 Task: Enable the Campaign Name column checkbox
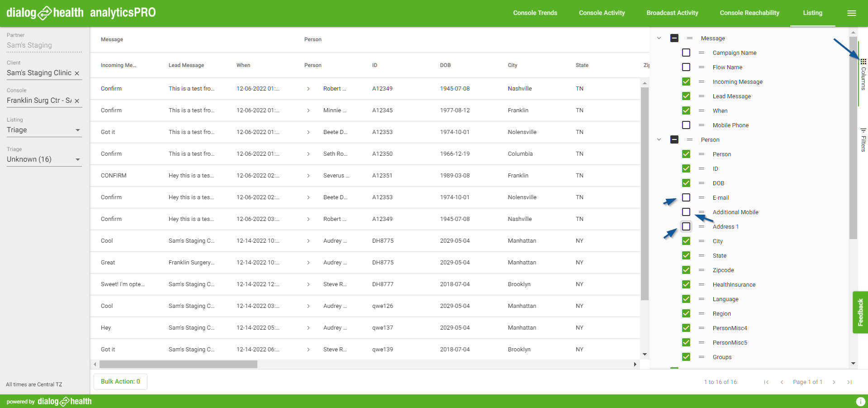[x=686, y=53]
